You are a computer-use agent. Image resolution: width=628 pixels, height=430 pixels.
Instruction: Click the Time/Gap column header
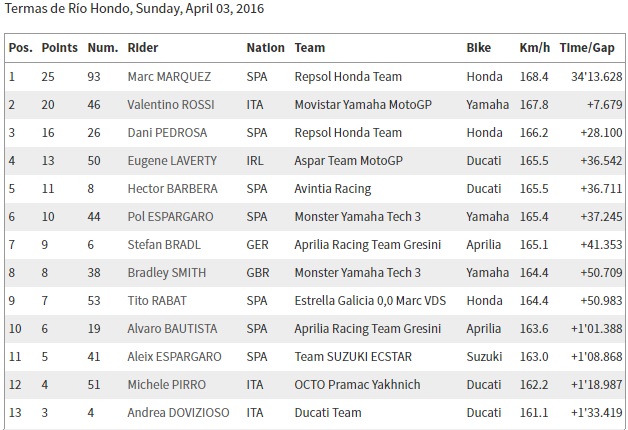[x=587, y=48]
